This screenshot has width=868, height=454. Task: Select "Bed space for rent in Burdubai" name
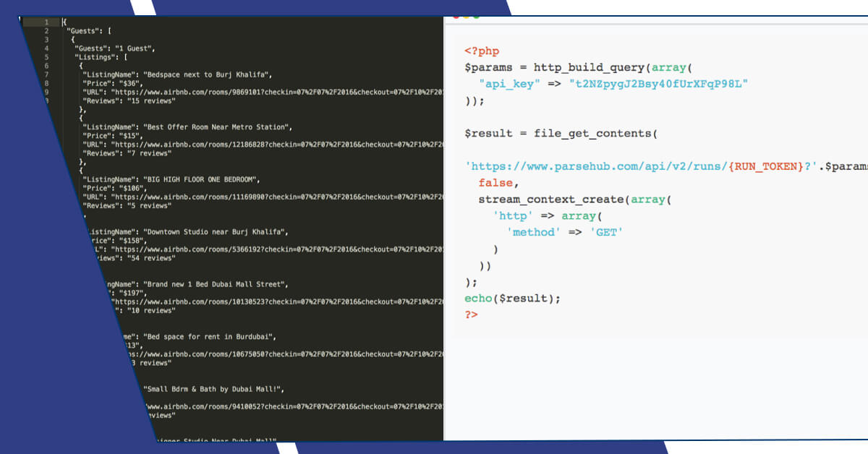click(209, 336)
